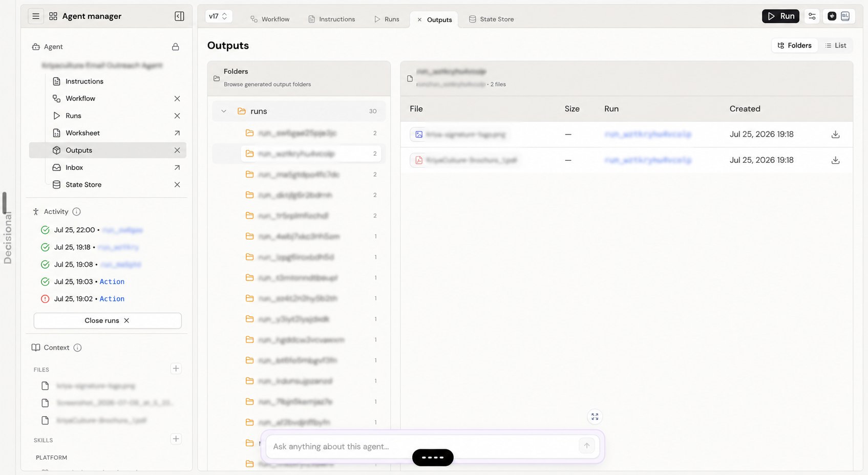Open Worksheet in external arrow
The image size is (868, 475).
coord(177,133)
